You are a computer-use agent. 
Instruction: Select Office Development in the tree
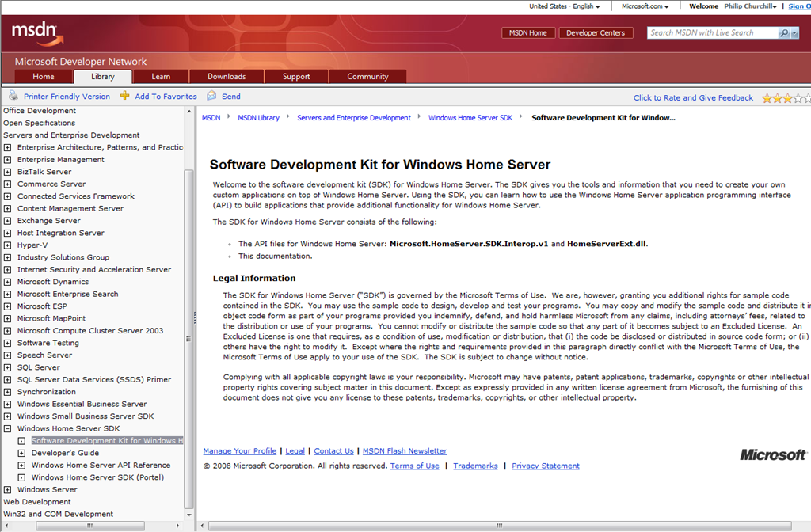click(40, 111)
